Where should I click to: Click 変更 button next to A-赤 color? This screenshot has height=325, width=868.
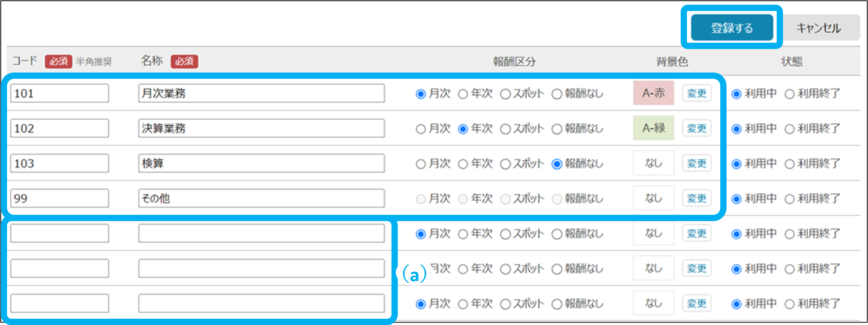click(696, 93)
